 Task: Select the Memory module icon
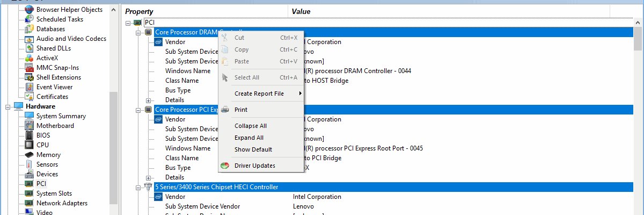click(x=29, y=155)
